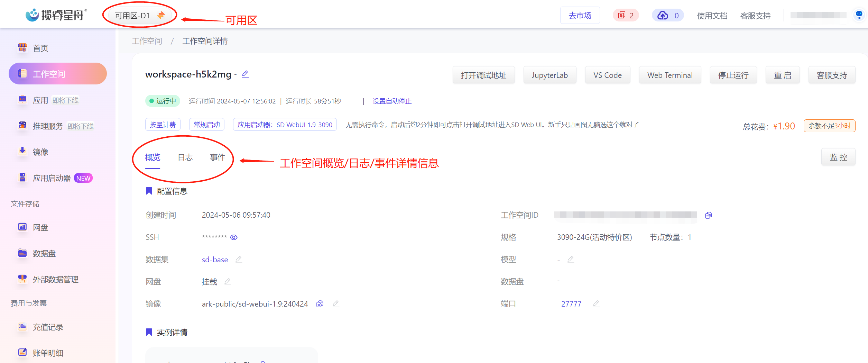Click the NEW badge beside 应用启动器
Image resolution: width=868 pixels, height=363 pixels.
(x=83, y=178)
